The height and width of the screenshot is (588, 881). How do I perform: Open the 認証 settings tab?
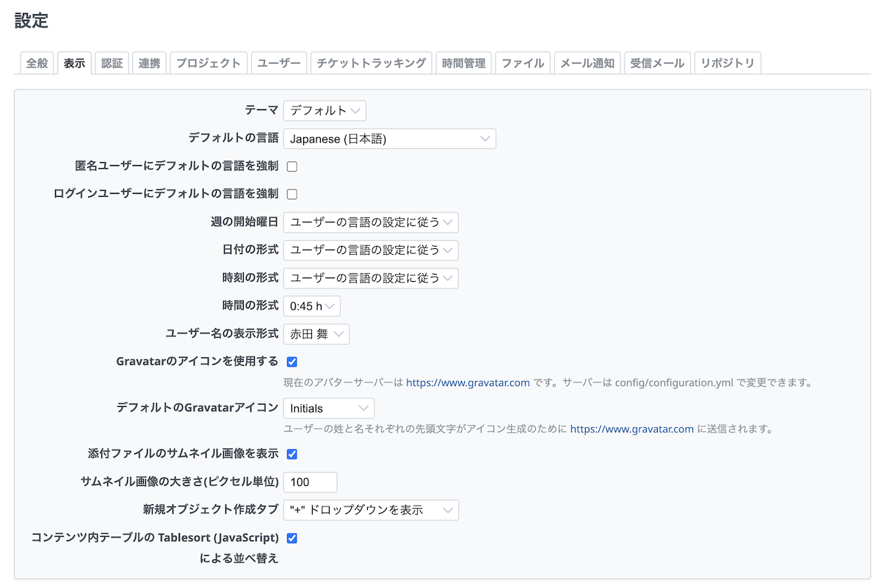tap(112, 63)
